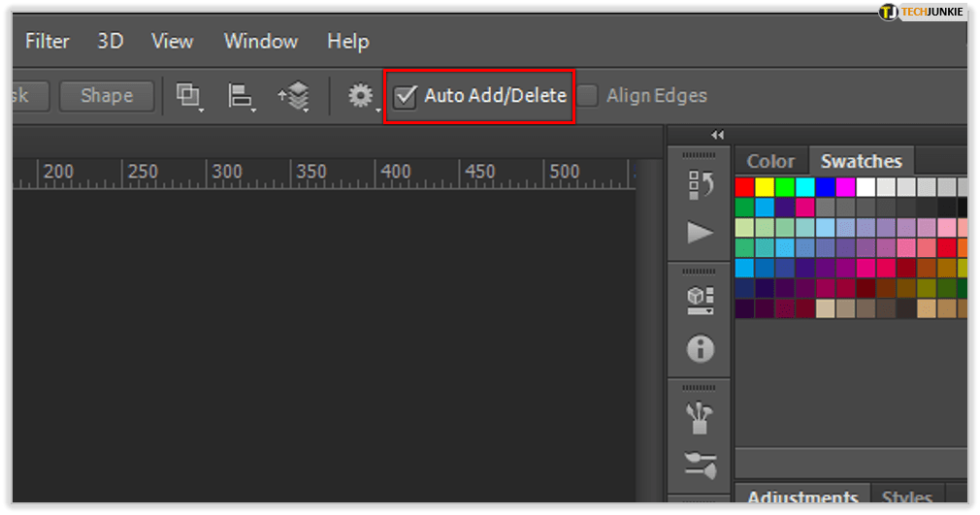Select the yellow swatch in top row
980x515 pixels.
click(x=765, y=187)
